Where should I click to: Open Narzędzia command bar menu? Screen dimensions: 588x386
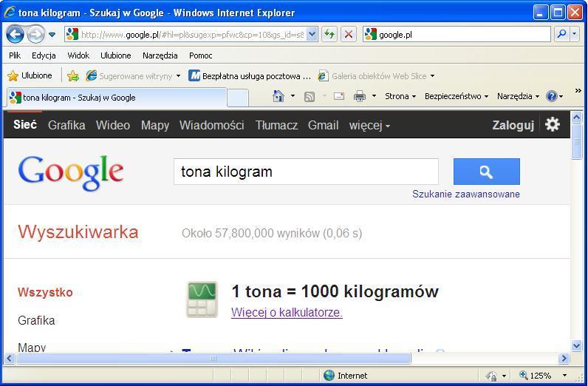point(519,96)
